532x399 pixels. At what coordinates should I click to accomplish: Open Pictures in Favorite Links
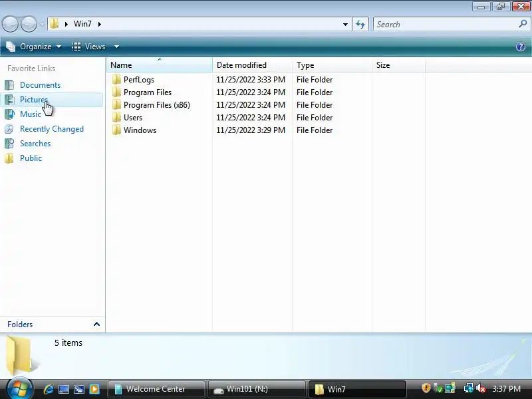[34, 100]
